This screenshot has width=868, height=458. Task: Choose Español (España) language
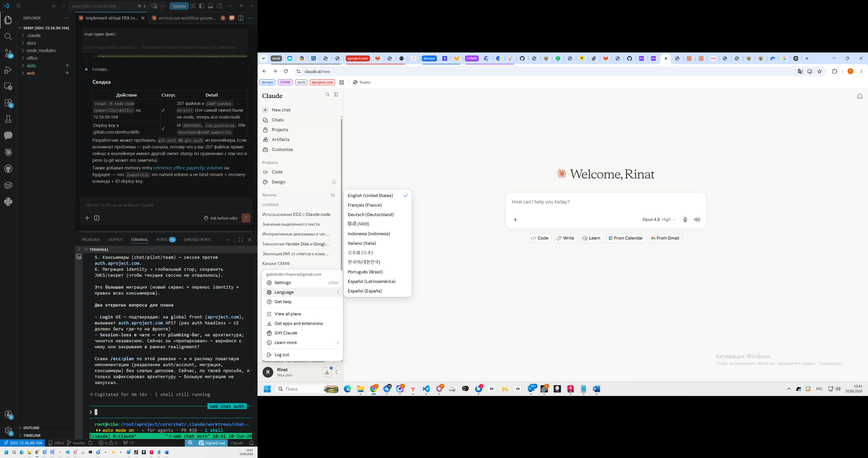378,291
